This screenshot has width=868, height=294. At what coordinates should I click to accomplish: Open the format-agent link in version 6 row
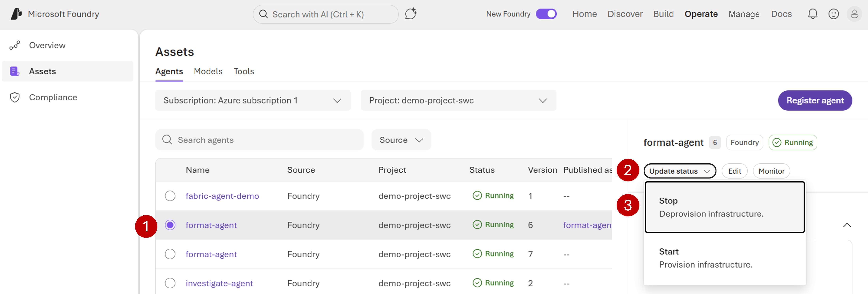click(x=211, y=225)
